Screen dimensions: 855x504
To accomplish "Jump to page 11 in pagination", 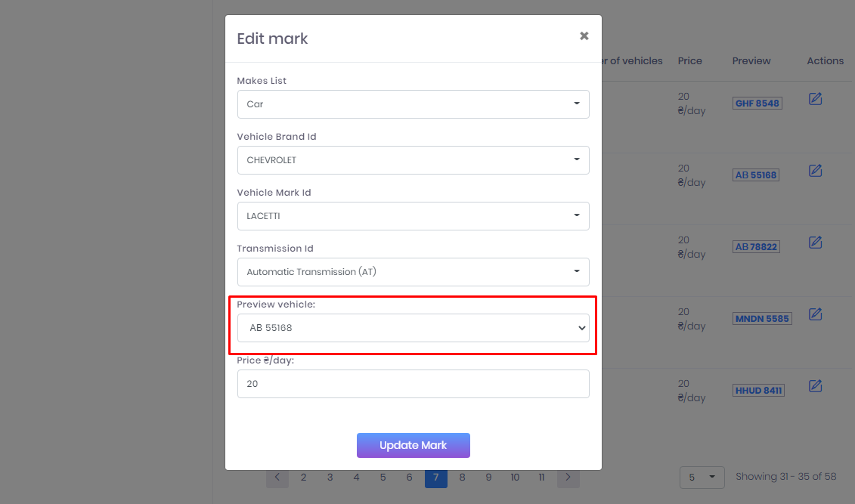I will (542, 478).
